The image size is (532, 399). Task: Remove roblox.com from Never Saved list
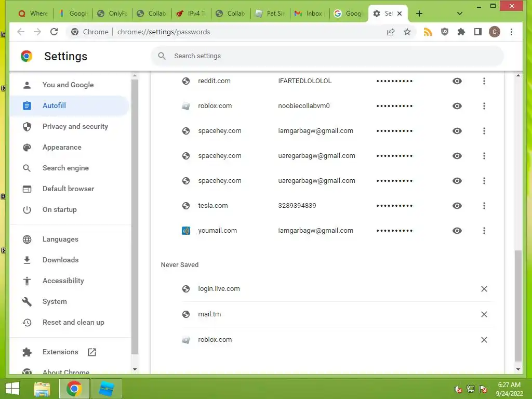pos(484,340)
